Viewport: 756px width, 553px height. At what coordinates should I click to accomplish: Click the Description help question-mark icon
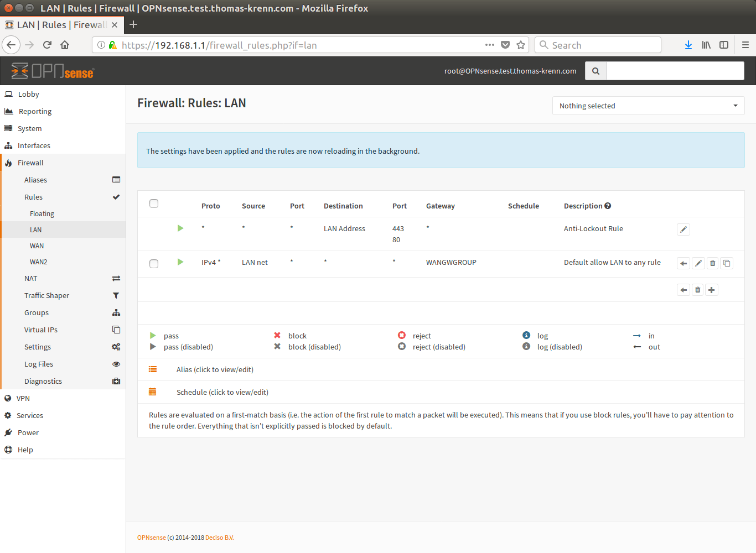[x=608, y=206]
